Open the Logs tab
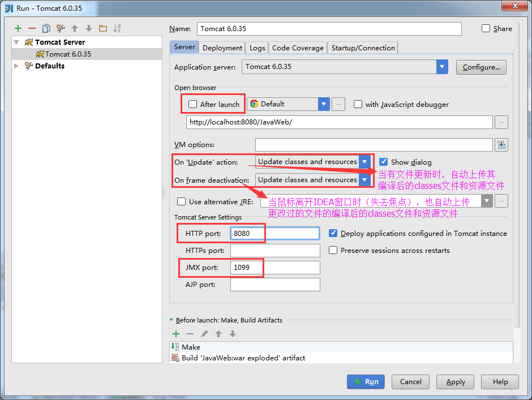This screenshot has width=532, height=400. [x=257, y=48]
